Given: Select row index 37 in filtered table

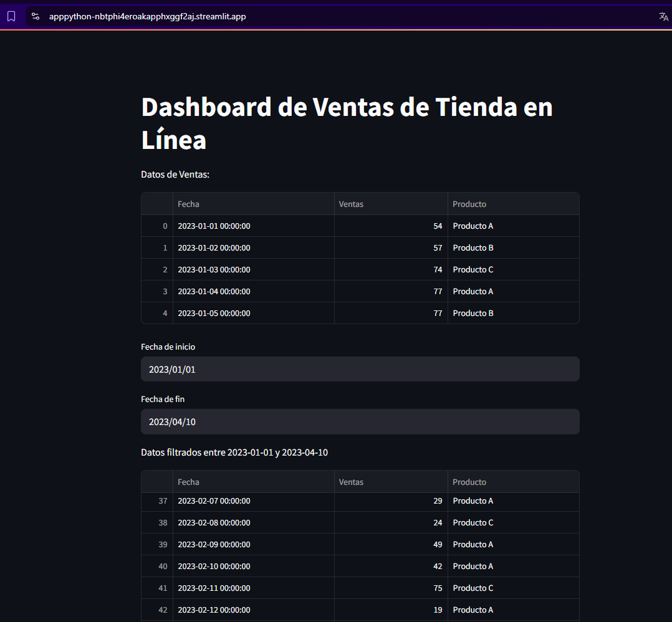Looking at the screenshot, I should (157, 501).
